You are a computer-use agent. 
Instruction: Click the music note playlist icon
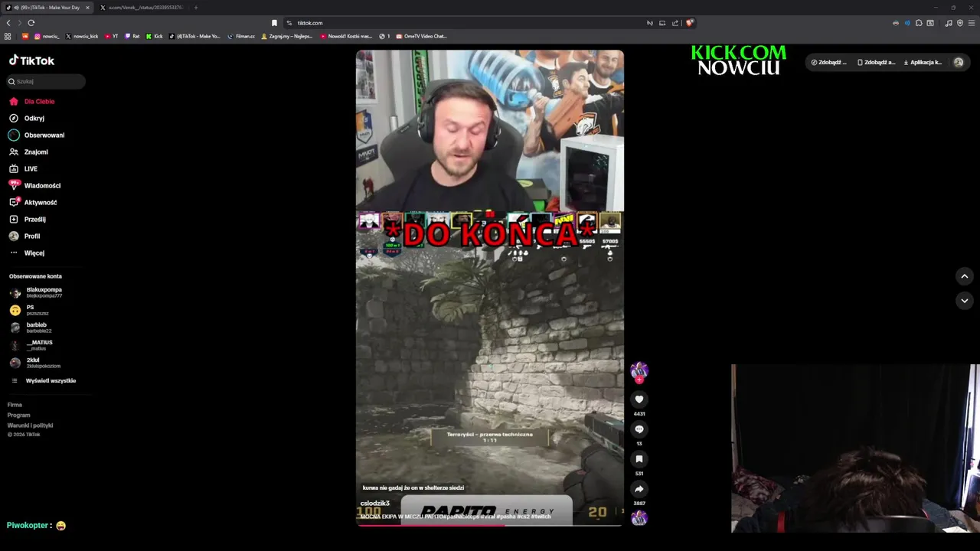(949, 23)
